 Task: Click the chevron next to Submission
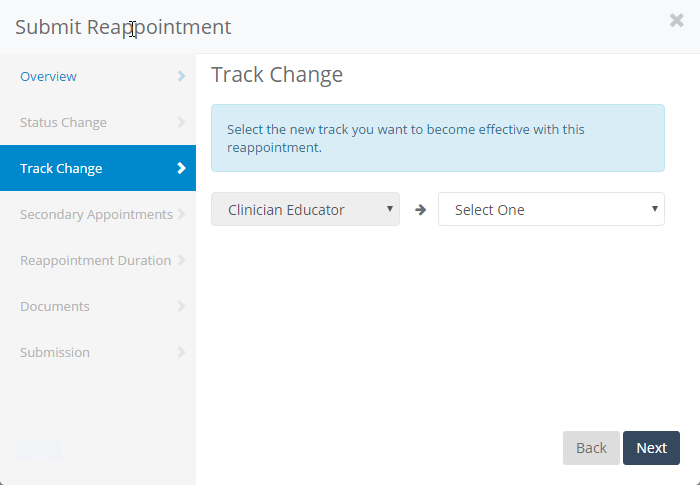pyautogui.click(x=181, y=352)
